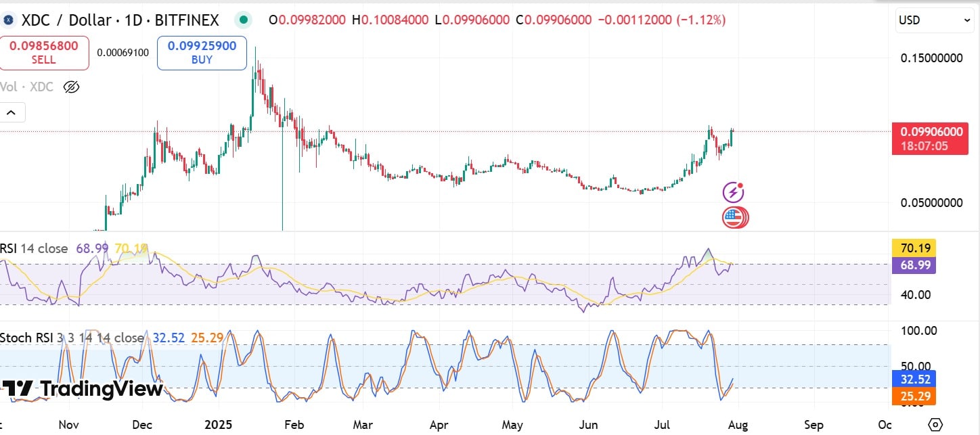Click the US flag economic events icon
The width and height of the screenshot is (980, 435).
pyautogui.click(x=735, y=217)
